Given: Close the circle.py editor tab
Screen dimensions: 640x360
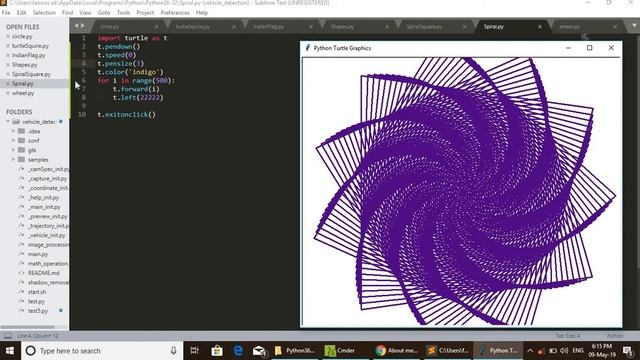Looking at the screenshot, I should click(x=157, y=27).
